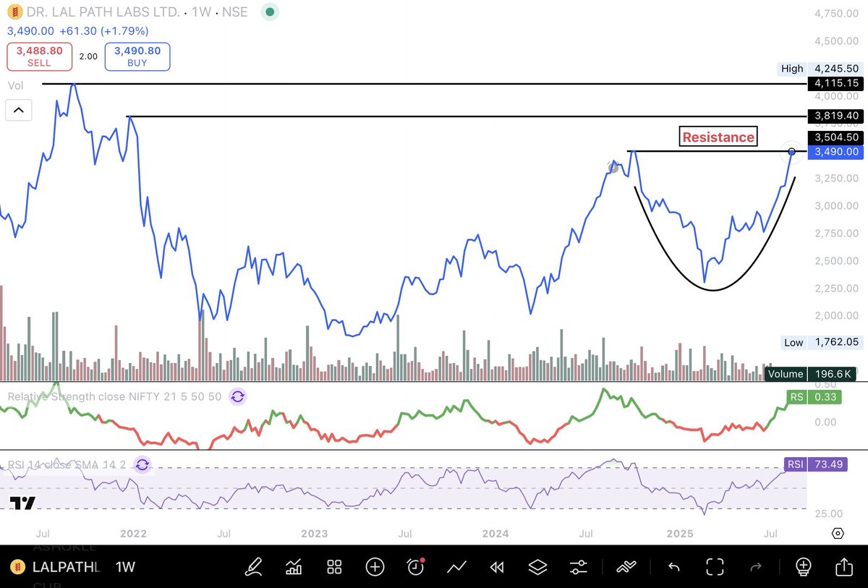The image size is (868, 588).
Task: Select the Resistance text label
Action: (x=718, y=136)
